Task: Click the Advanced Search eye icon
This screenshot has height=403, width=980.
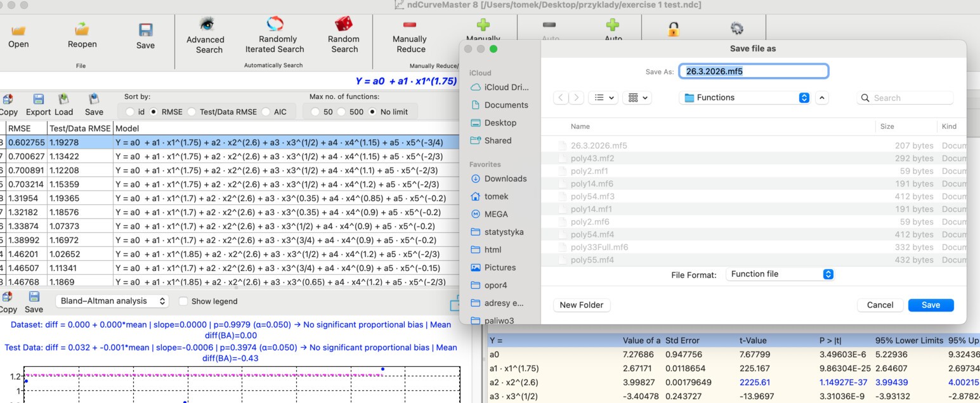Action: click(206, 25)
